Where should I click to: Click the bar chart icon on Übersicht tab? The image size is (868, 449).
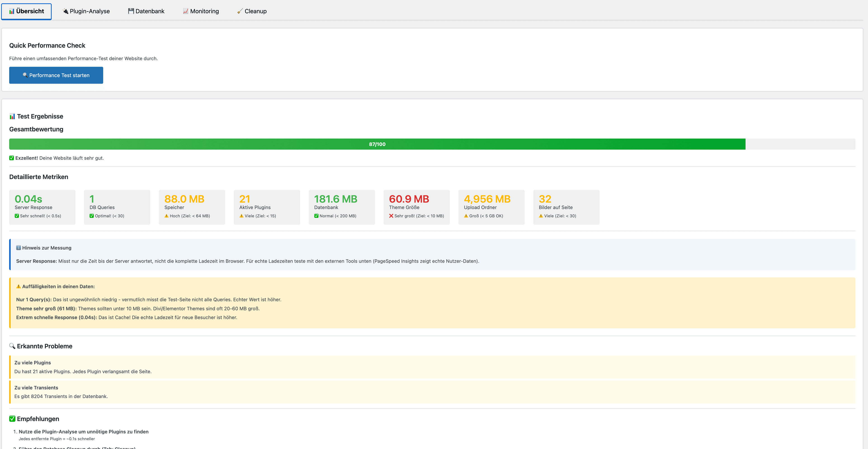point(12,11)
